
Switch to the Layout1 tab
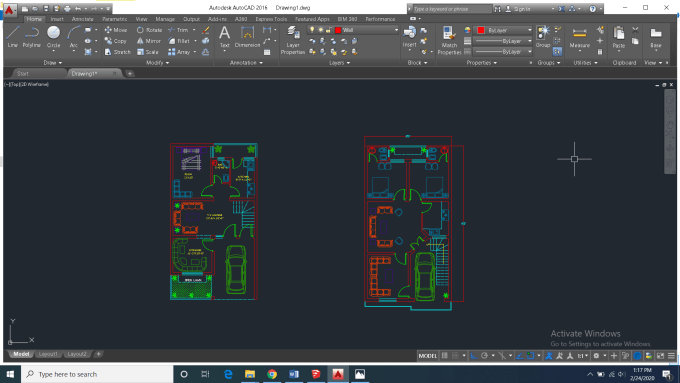pos(48,354)
